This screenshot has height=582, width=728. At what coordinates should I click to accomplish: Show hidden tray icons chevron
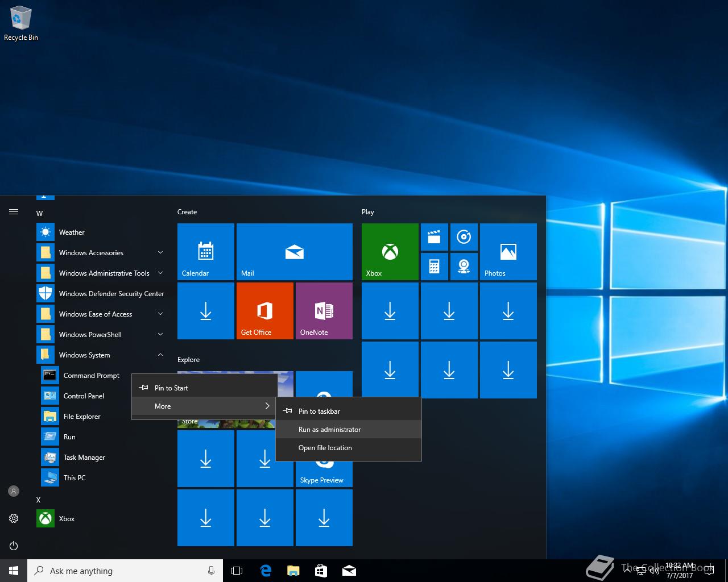pos(627,571)
